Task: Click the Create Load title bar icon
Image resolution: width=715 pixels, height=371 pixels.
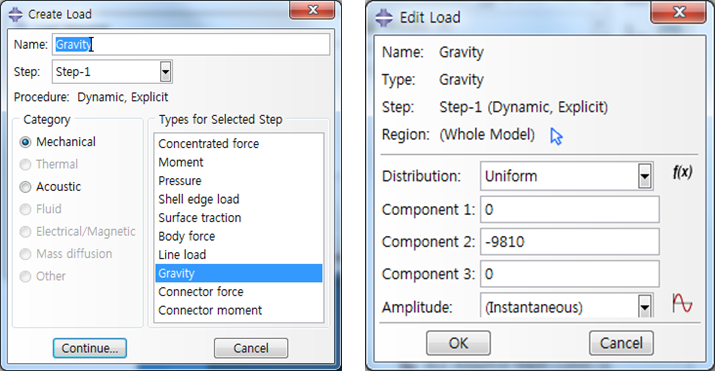Action: tap(16, 15)
